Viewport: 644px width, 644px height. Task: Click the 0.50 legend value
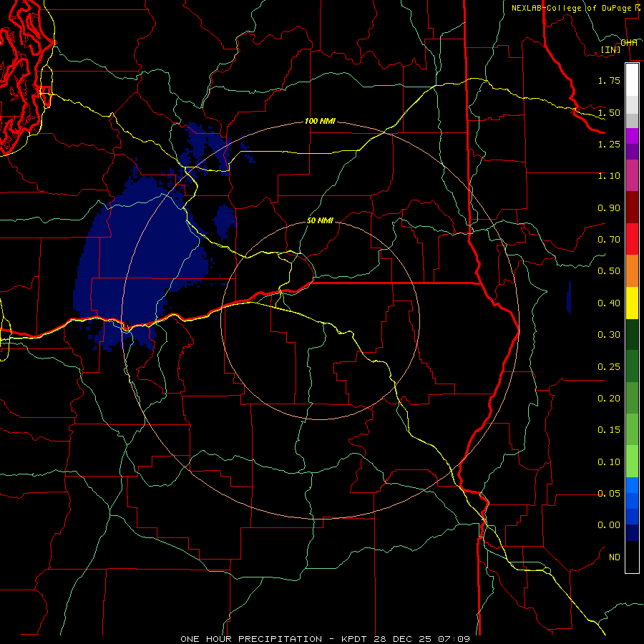tap(609, 271)
